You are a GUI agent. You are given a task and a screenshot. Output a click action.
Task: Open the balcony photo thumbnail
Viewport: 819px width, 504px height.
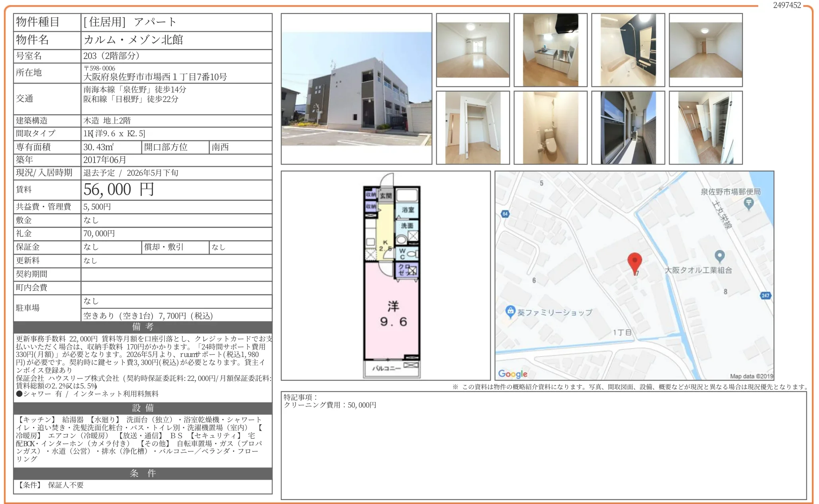tap(628, 128)
